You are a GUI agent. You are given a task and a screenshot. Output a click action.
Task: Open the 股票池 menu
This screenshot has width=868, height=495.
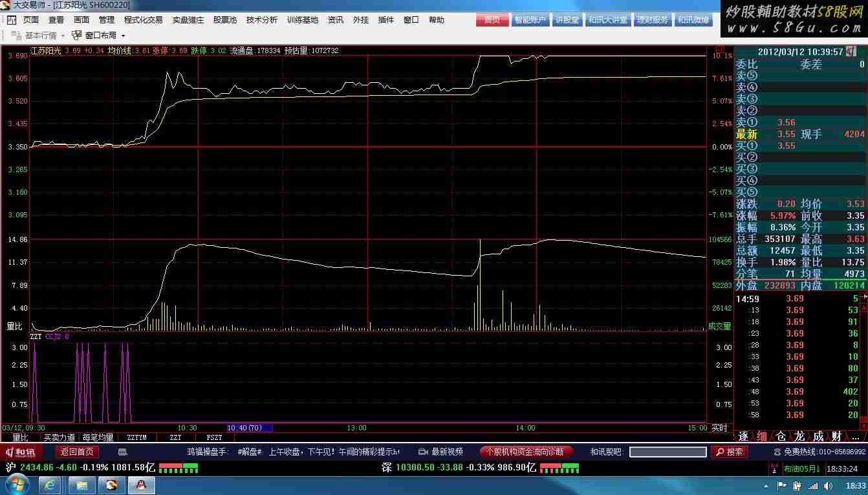[225, 20]
